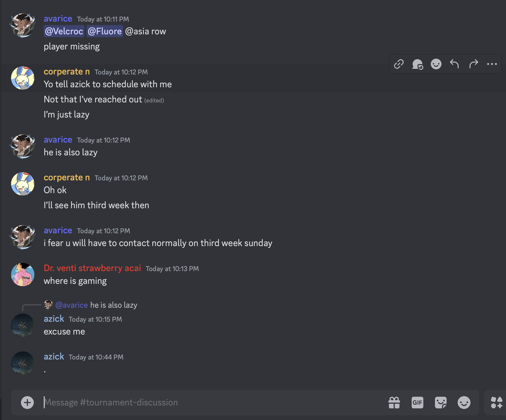Open the three-dots More menu on the message
Viewport: 506px width, 420px height.
coord(492,64)
